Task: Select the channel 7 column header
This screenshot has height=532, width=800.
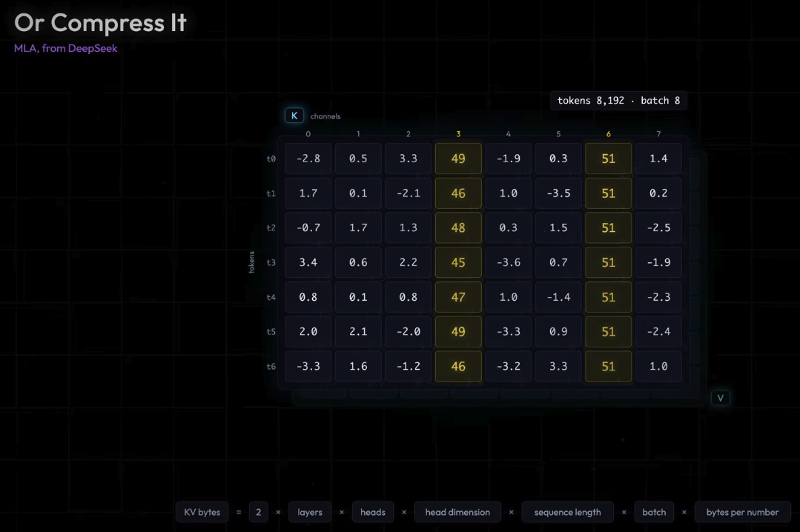Action: pyautogui.click(x=658, y=133)
